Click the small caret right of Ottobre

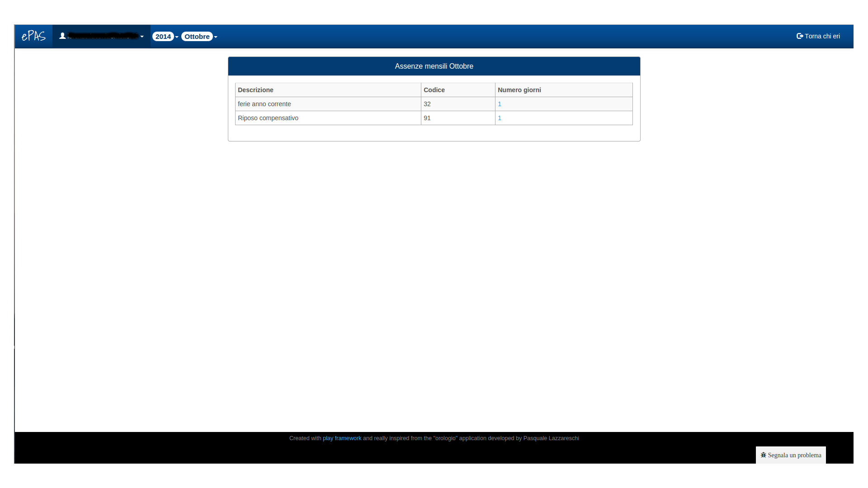216,37
